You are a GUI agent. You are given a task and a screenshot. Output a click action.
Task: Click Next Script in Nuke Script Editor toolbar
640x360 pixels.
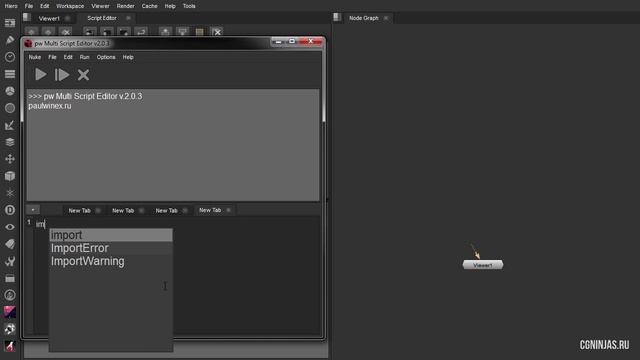[48, 32]
